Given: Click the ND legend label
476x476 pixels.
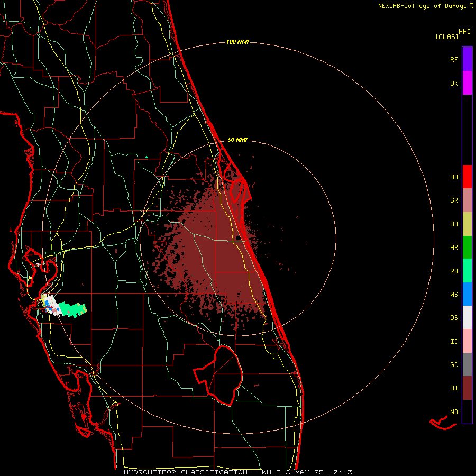Looking at the screenshot, I should [454, 412].
